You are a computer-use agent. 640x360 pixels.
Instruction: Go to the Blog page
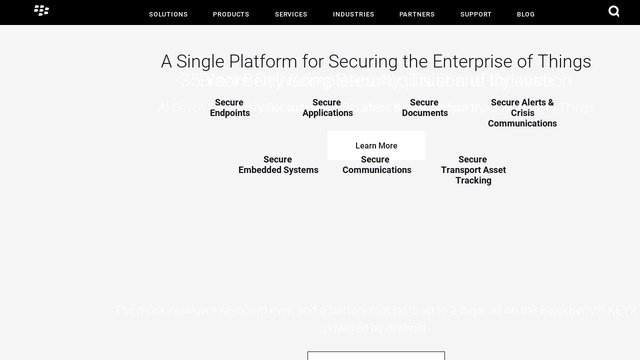(526, 14)
